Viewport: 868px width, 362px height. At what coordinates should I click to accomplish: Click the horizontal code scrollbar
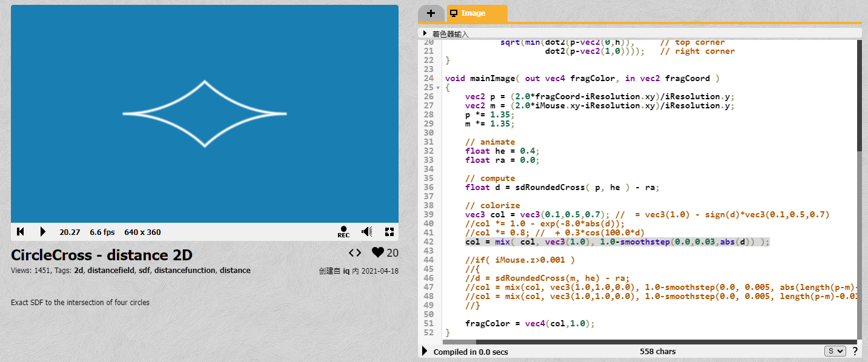(x=459, y=342)
